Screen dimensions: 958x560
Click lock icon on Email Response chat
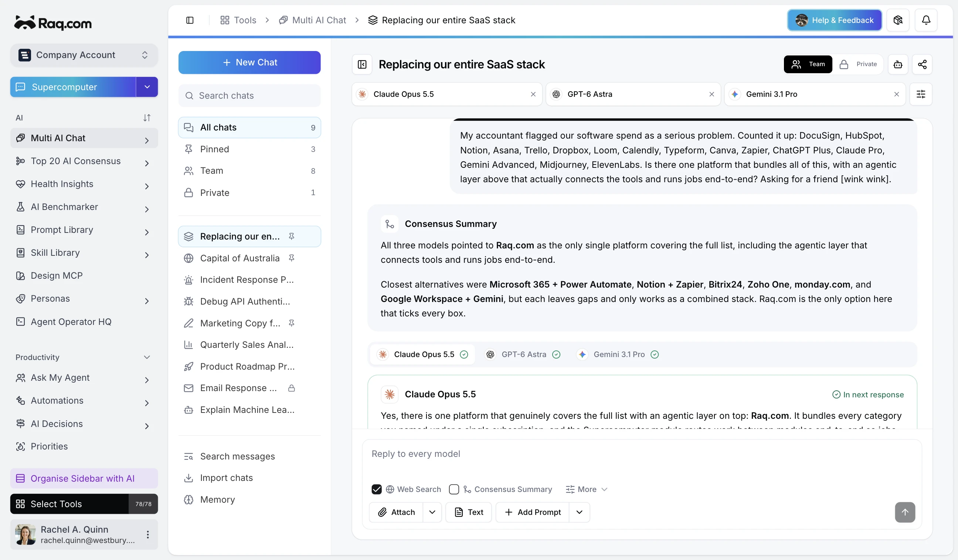tap(292, 388)
